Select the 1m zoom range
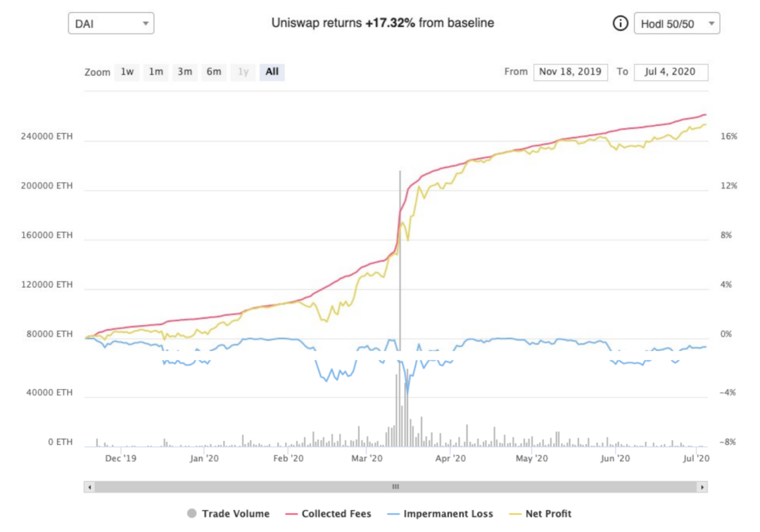This screenshot has width=760, height=532. coord(156,72)
